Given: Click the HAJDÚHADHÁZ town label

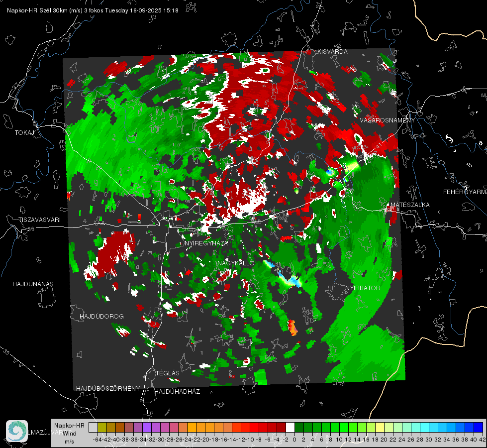Looking at the screenshot, I should coord(177,391).
